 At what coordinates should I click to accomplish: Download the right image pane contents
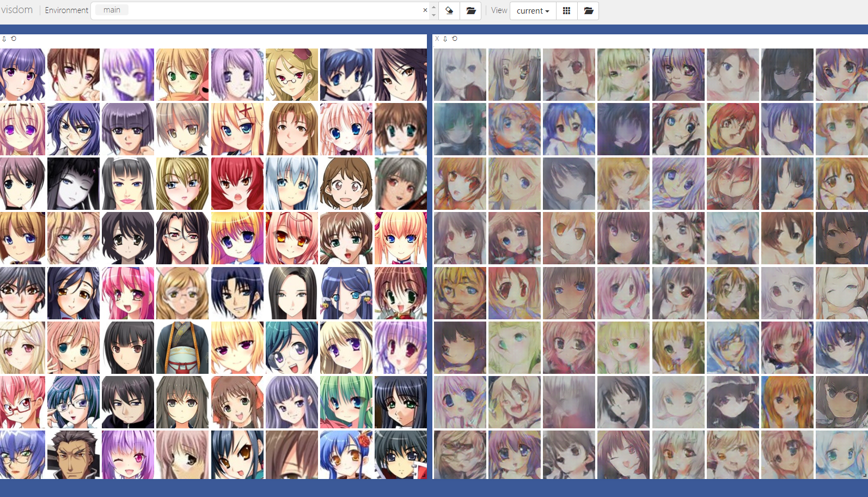coord(445,39)
